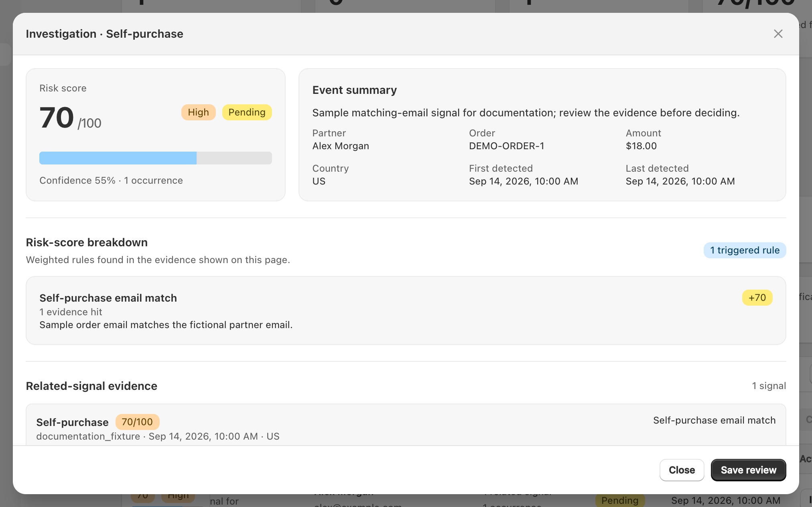Screen dimensions: 812x507
Task: Click the Last detected date value
Action: (x=680, y=181)
